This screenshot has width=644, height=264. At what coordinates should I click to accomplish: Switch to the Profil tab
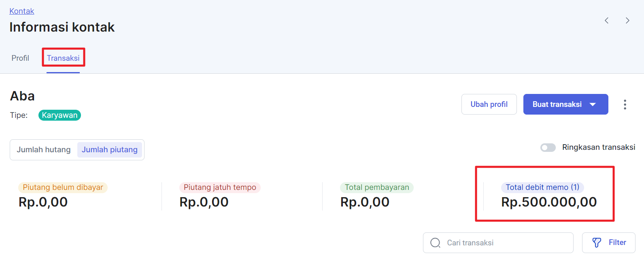(x=20, y=58)
